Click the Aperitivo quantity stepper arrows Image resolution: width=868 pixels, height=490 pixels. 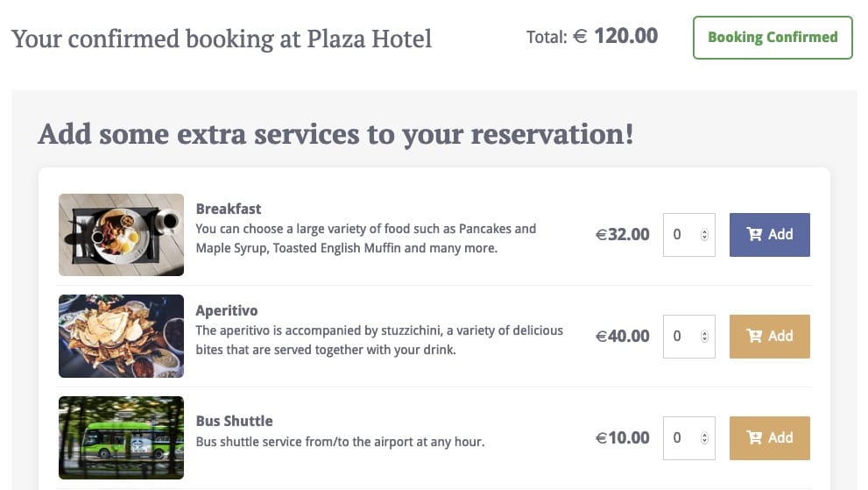[704, 337]
